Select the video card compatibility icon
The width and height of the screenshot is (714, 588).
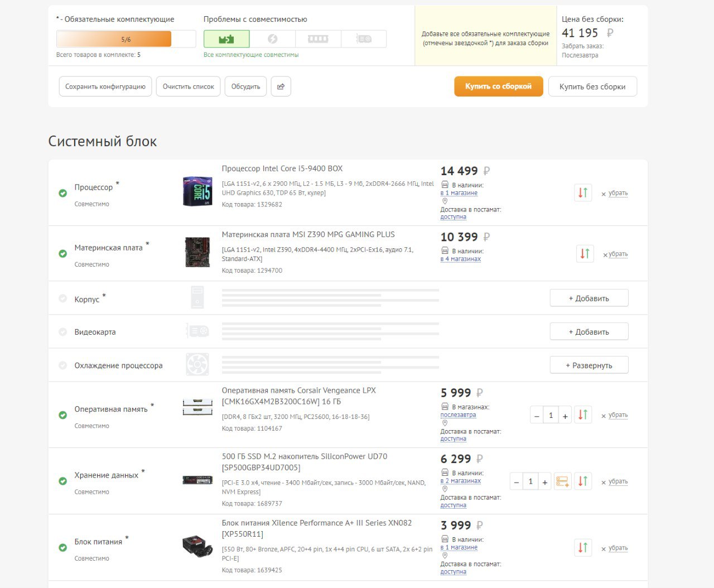click(364, 39)
